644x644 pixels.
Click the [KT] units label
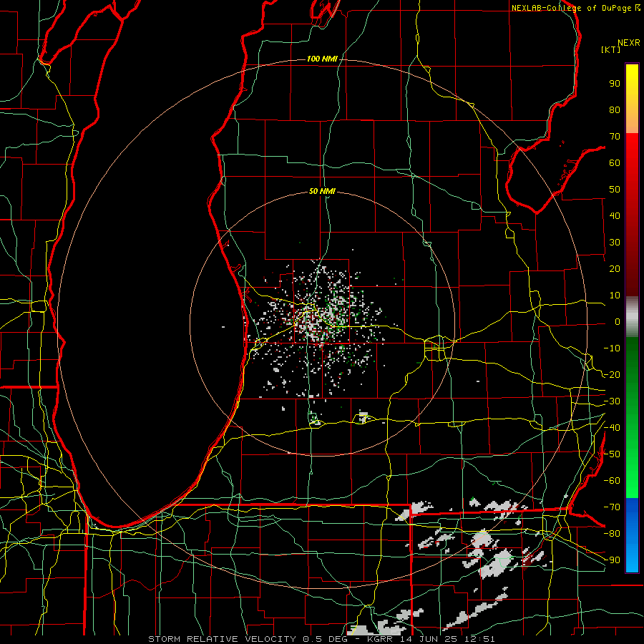611,49
